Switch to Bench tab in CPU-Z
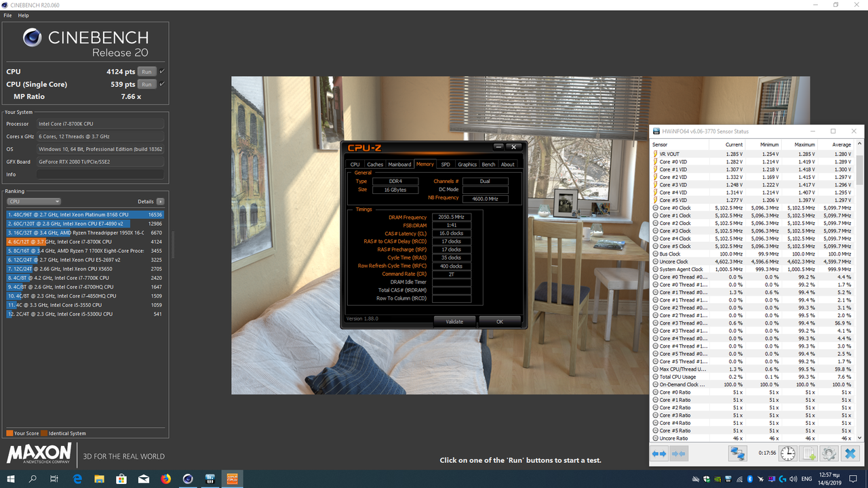This screenshot has height=488, width=868. tap(488, 164)
